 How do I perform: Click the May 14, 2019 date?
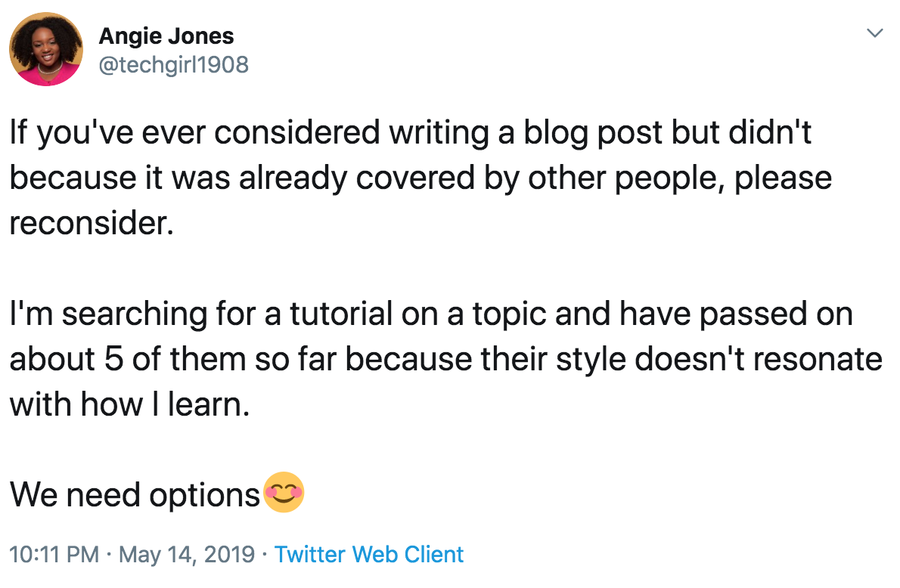(x=187, y=554)
